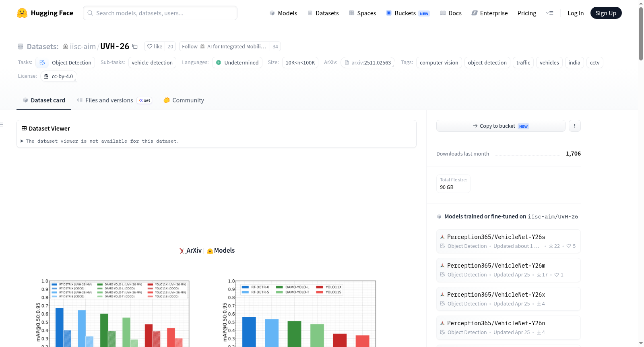Image resolution: width=644 pixels, height=347 pixels.
Task: Open the three-dot menu beside Copy to bucket
Action: pos(575,126)
